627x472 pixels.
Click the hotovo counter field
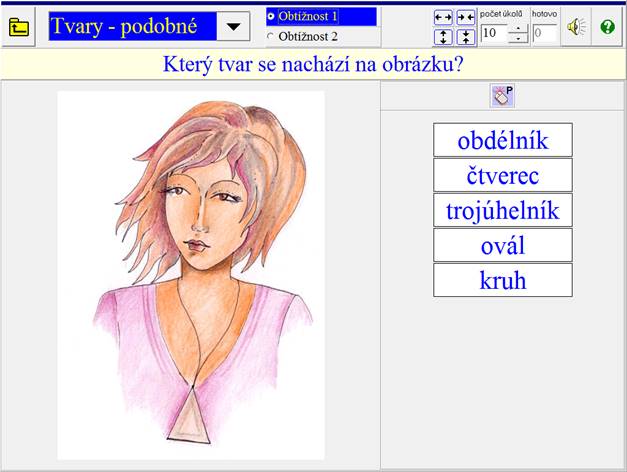tap(545, 33)
